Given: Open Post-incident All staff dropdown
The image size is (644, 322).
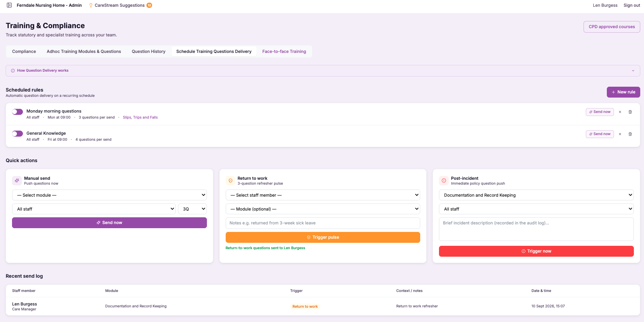Looking at the screenshot, I should [536, 209].
